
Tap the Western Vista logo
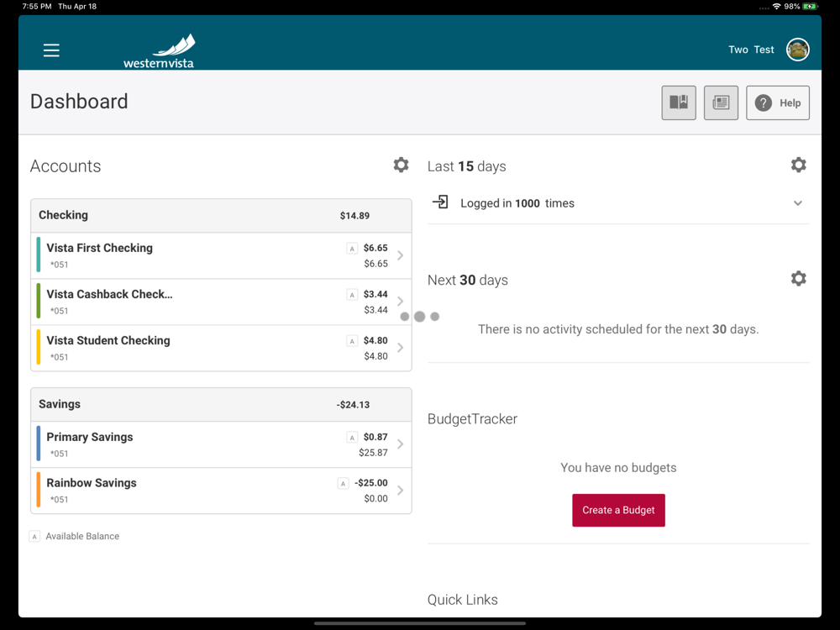point(159,51)
